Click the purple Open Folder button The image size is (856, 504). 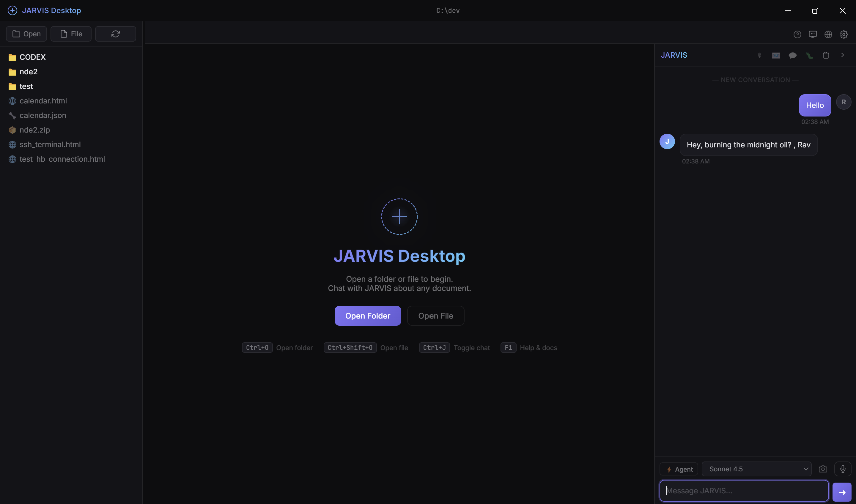(x=368, y=316)
